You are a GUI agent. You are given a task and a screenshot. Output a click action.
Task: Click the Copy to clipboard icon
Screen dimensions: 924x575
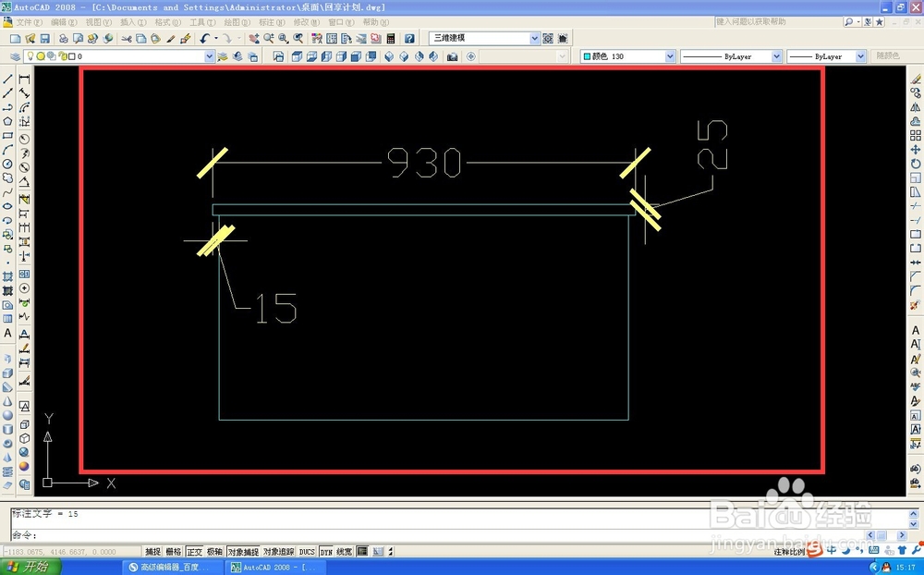coord(140,39)
